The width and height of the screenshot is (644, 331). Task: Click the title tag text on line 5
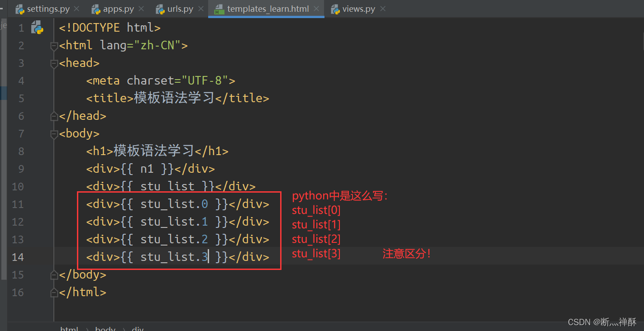[x=174, y=98]
